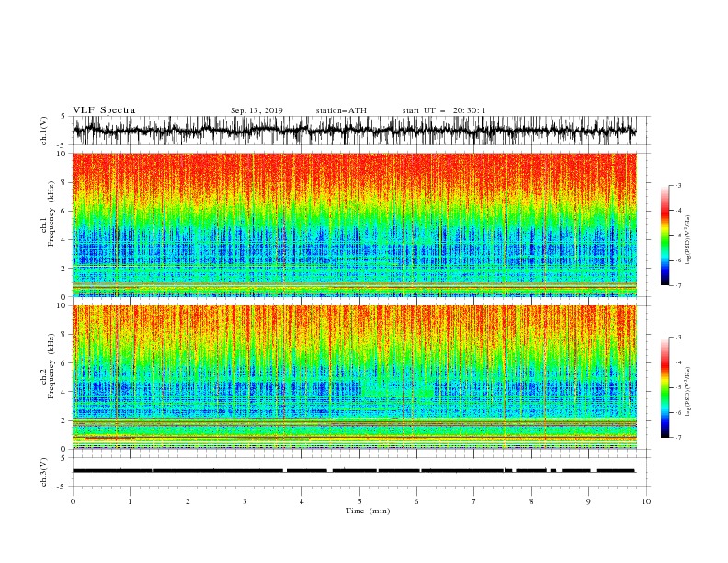Click the "-3" label on ch.1 color bar
The image size is (728, 563).
click(678, 185)
